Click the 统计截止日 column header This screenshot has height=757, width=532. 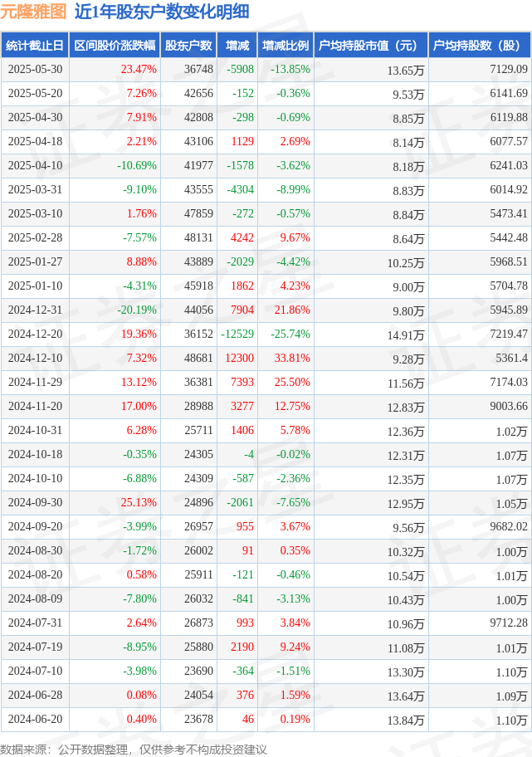tap(35, 46)
